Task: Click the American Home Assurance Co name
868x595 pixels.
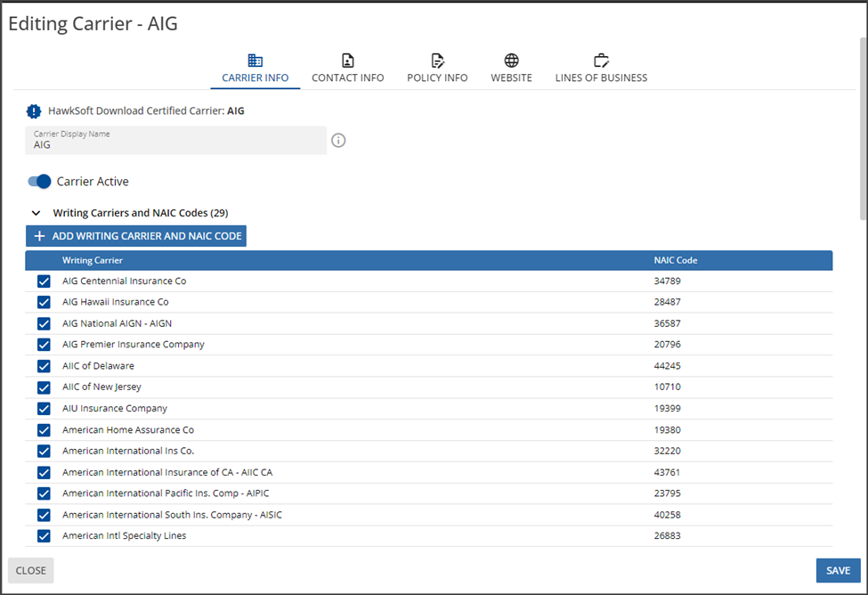Action: [128, 430]
